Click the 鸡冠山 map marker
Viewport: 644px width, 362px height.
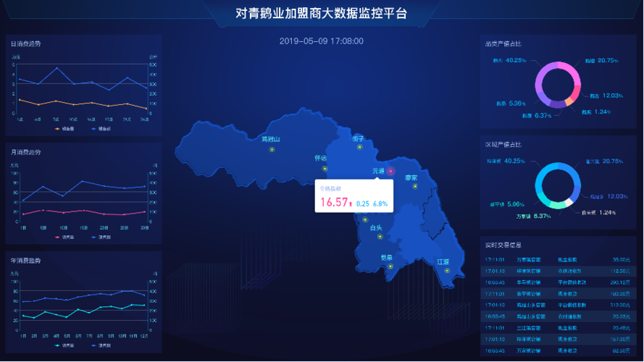(272, 149)
